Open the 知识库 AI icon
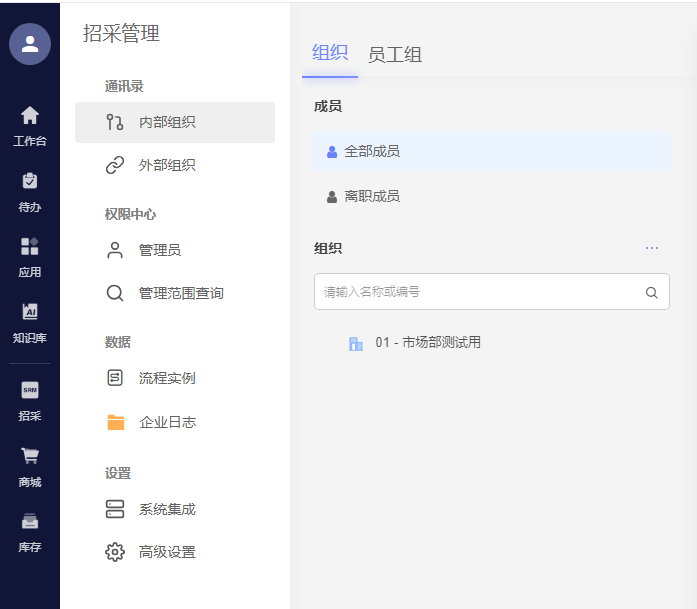Viewport: 697px width, 609px height. point(30,312)
